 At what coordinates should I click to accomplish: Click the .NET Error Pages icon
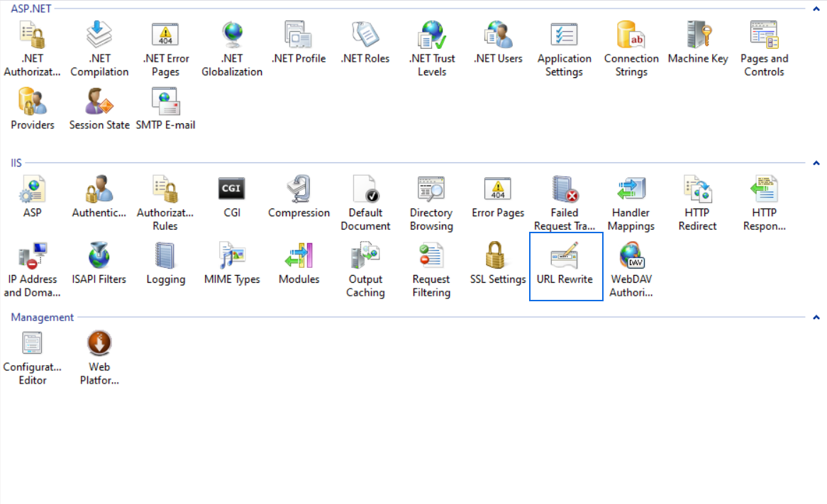[x=165, y=35]
